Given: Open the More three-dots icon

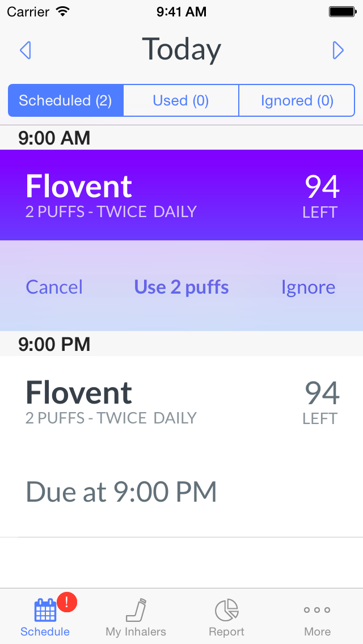Looking at the screenshot, I should click(x=317, y=610).
